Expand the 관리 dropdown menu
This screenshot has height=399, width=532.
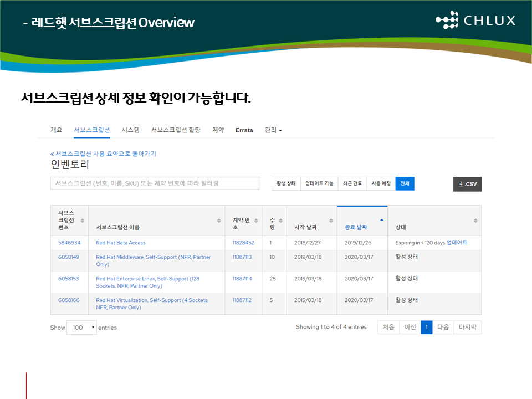pos(273,130)
